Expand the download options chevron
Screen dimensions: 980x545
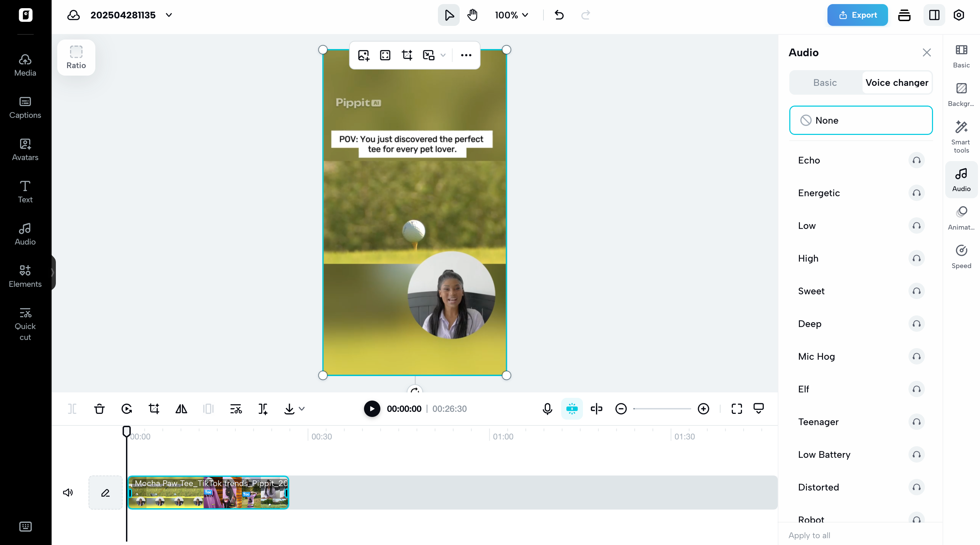click(302, 409)
